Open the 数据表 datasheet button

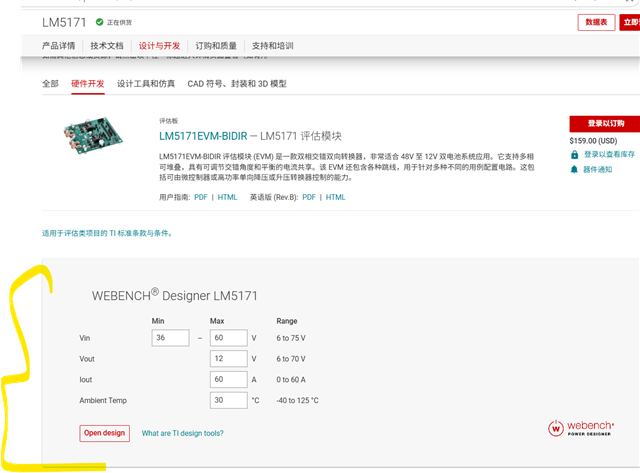click(596, 22)
